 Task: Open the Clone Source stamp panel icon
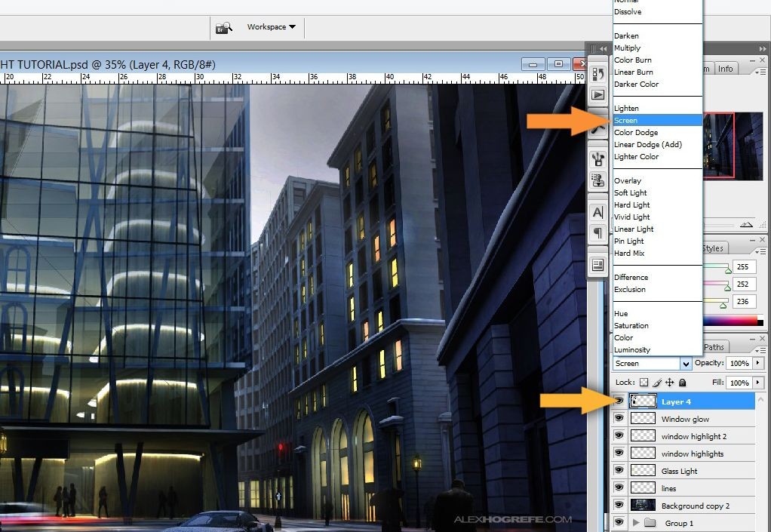597,159
